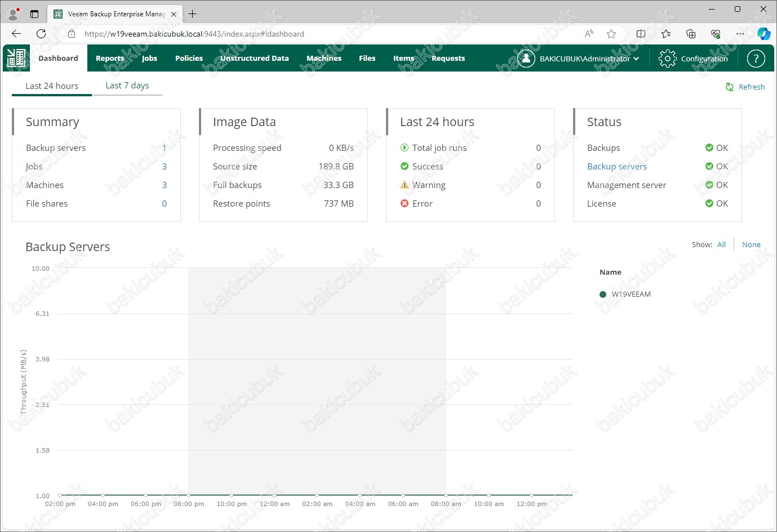Click the browser profile icon

[x=14, y=14]
